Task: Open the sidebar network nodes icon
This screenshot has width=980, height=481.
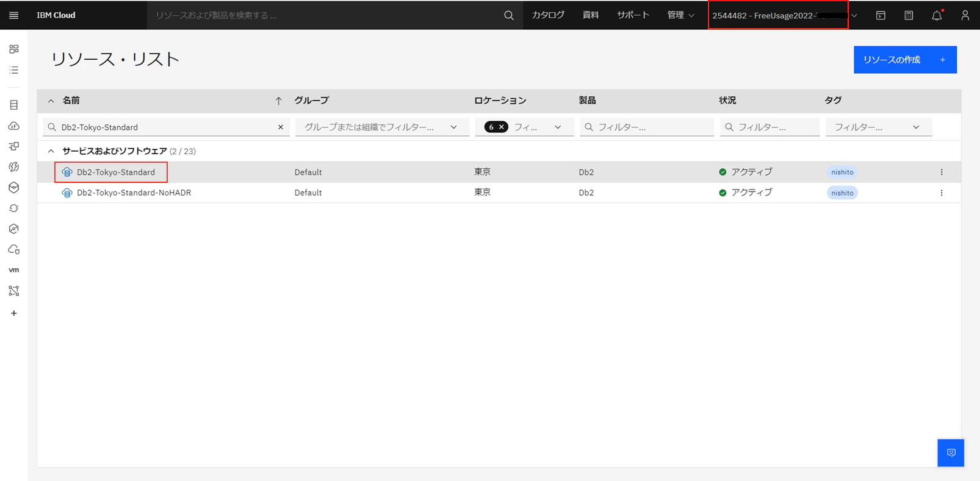Action: (x=13, y=291)
